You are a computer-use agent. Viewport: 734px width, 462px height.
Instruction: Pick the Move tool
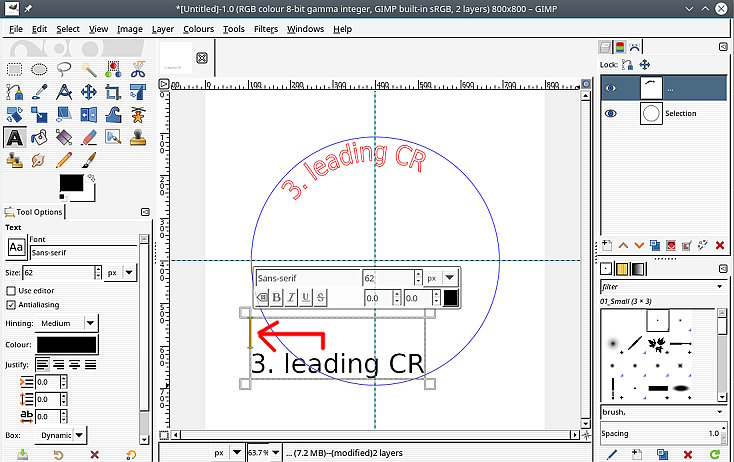(x=88, y=92)
